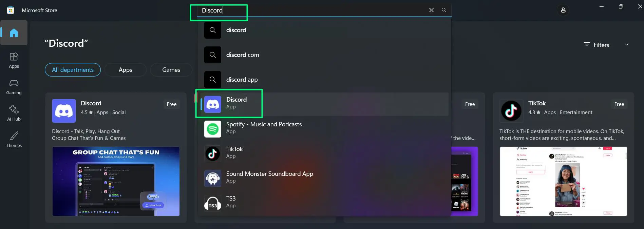
Task: Click Discord app icon in result card
Action: pyautogui.click(x=64, y=111)
